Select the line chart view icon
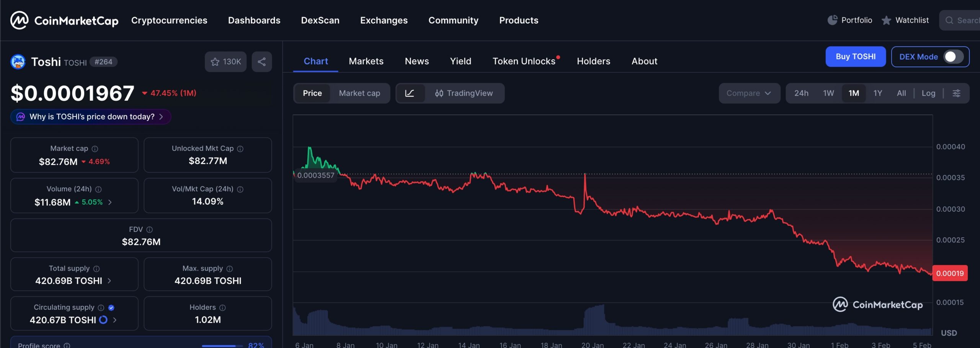This screenshot has height=348, width=980. tap(410, 93)
